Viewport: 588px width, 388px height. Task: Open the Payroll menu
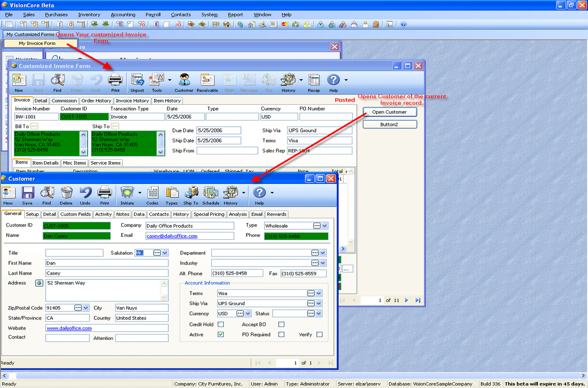153,15
